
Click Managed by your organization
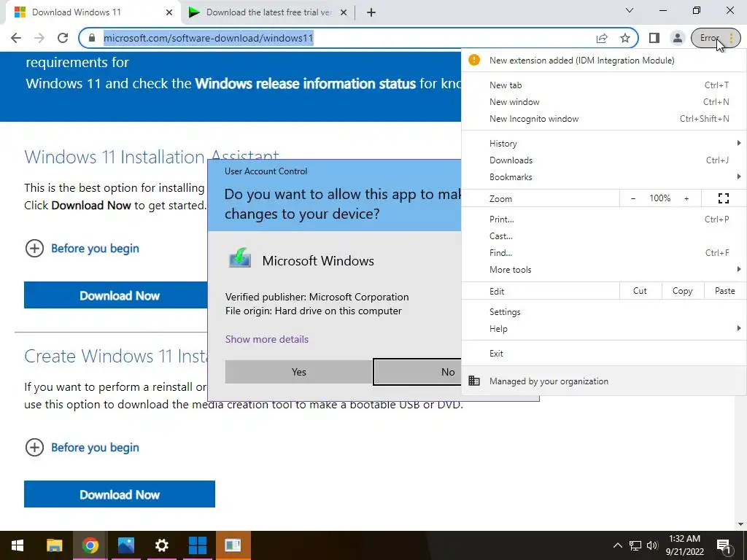(603, 381)
